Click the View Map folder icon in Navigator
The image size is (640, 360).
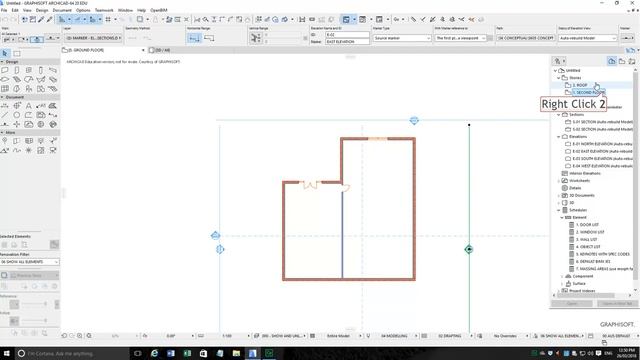622,61
